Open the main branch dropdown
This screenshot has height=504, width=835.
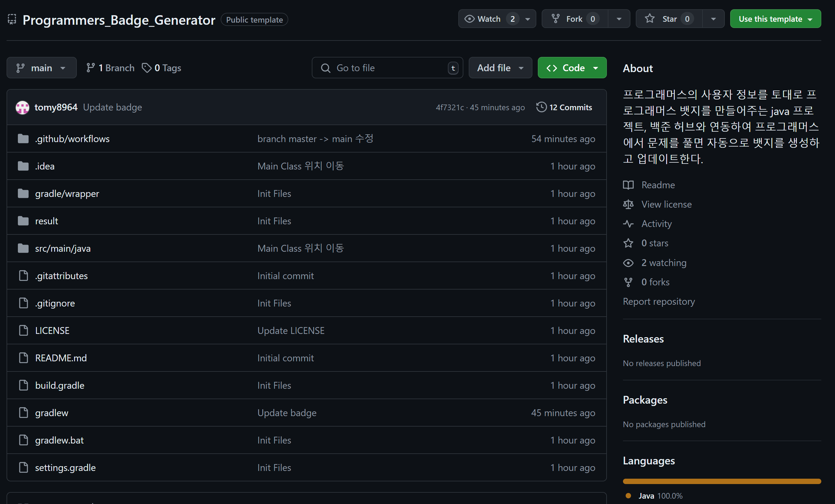pos(41,68)
